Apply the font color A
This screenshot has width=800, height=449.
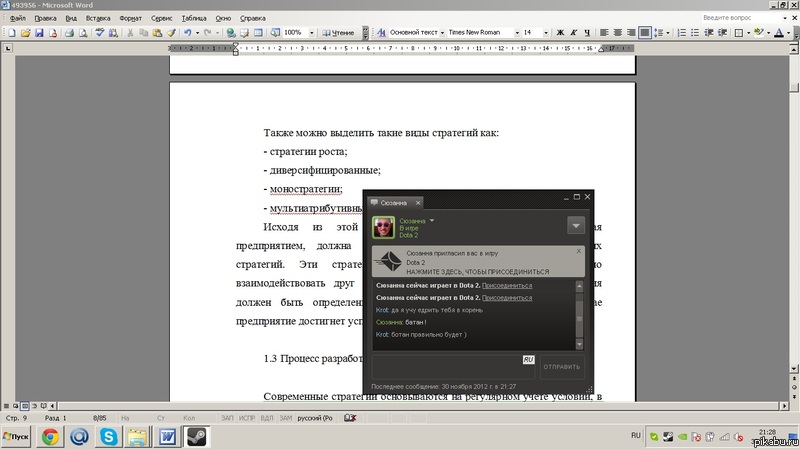779,33
